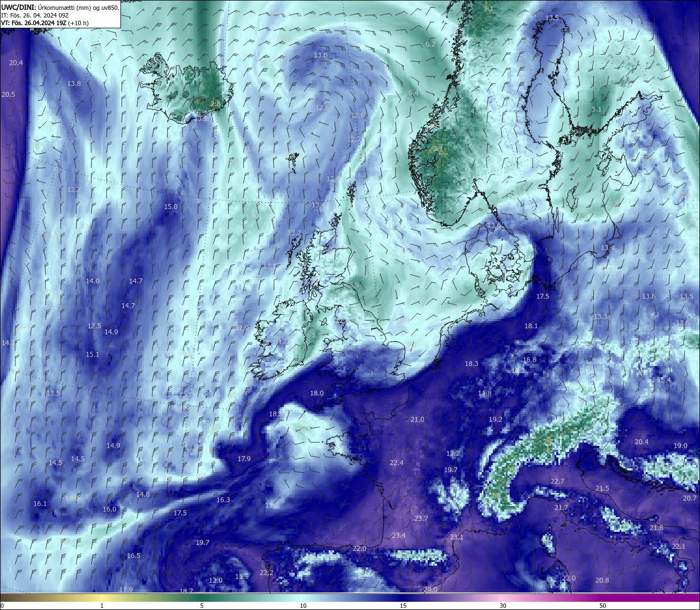
Task: Click the map value "24.0"
Action: tap(430, 590)
